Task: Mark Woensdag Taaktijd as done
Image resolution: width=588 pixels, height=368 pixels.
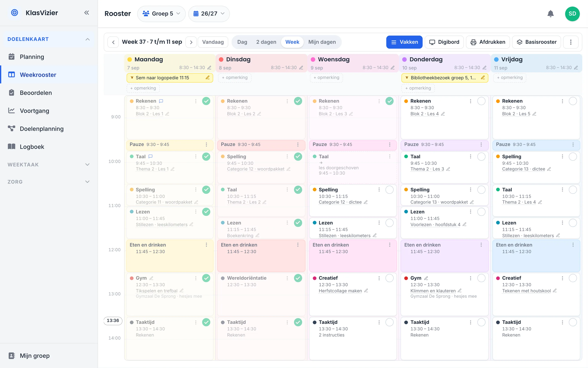Action: click(x=390, y=322)
